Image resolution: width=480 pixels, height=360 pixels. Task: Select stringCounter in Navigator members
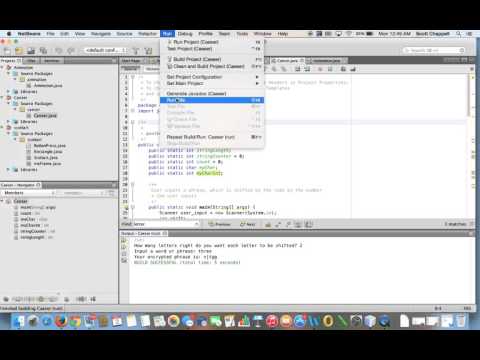click(x=33, y=231)
